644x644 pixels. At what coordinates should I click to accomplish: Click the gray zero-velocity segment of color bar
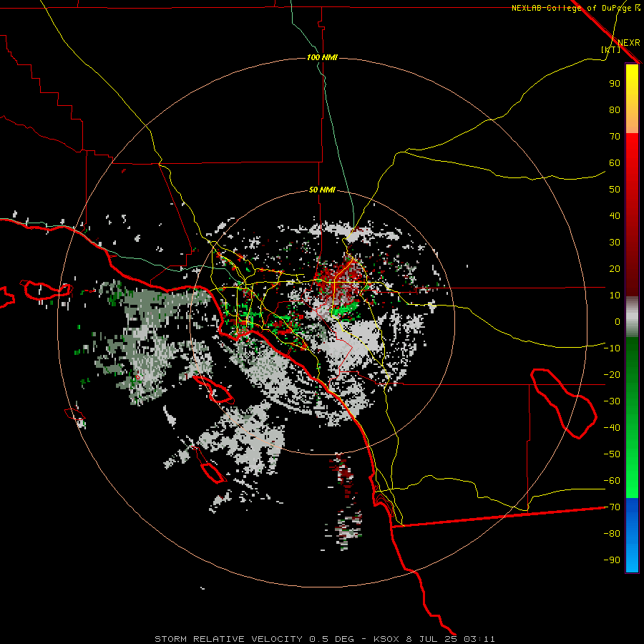[632, 317]
